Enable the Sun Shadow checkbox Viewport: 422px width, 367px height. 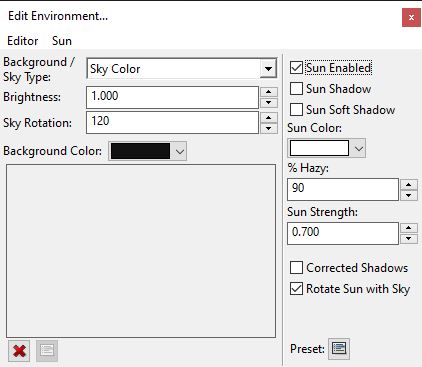click(296, 89)
